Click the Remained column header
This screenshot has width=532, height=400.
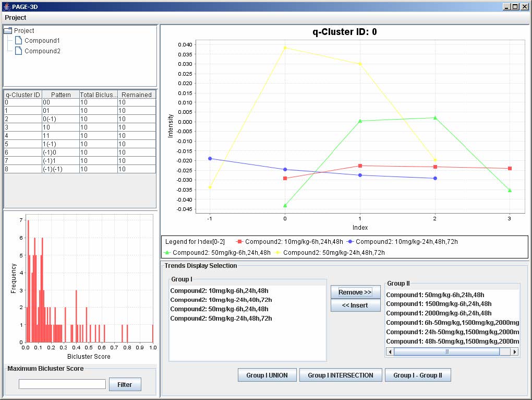click(137, 95)
